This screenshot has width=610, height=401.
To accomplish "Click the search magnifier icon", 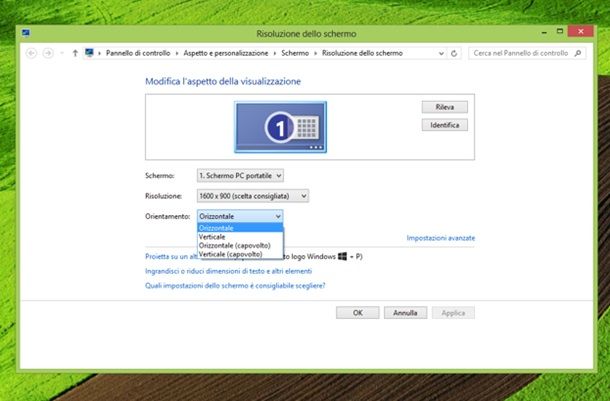I will click(x=578, y=53).
